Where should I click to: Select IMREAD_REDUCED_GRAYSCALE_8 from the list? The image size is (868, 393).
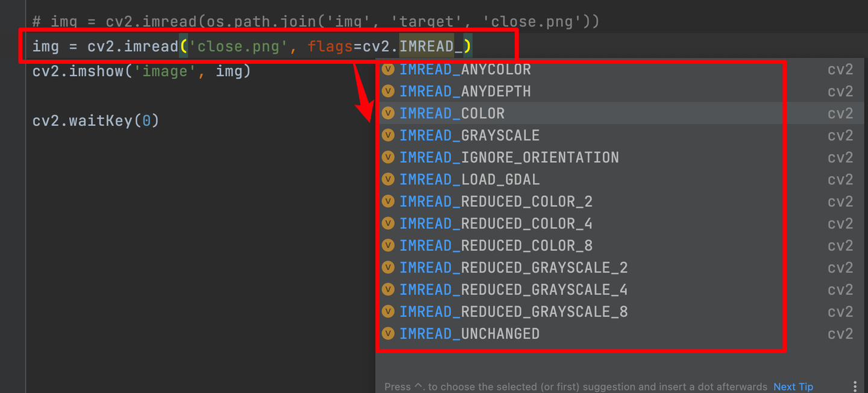coord(513,312)
